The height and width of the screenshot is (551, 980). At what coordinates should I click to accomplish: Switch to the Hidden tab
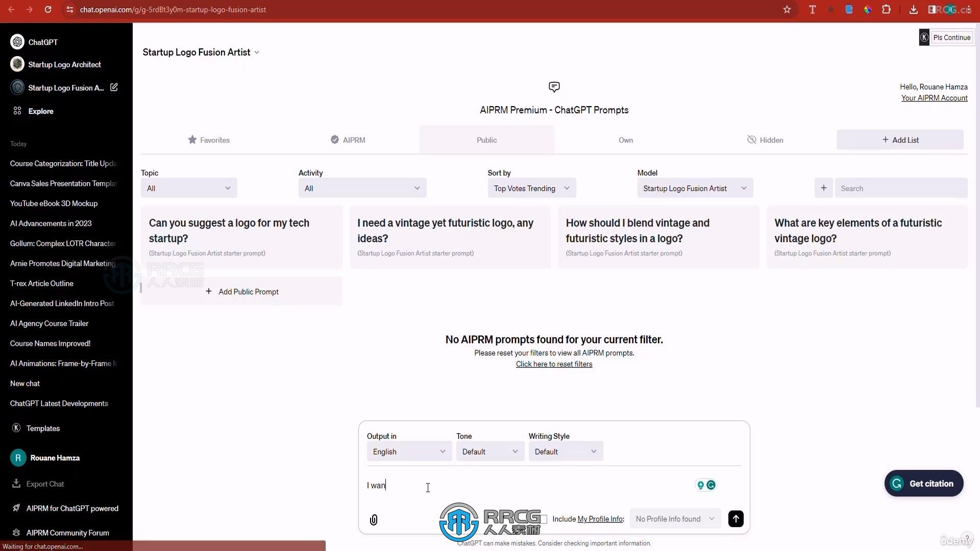pyautogui.click(x=765, y=140)
